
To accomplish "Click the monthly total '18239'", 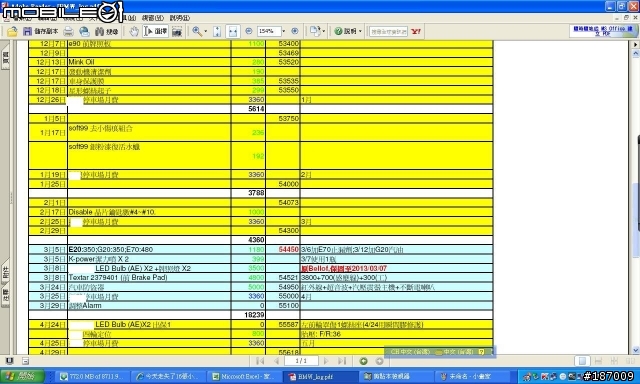I will point(254,315).
